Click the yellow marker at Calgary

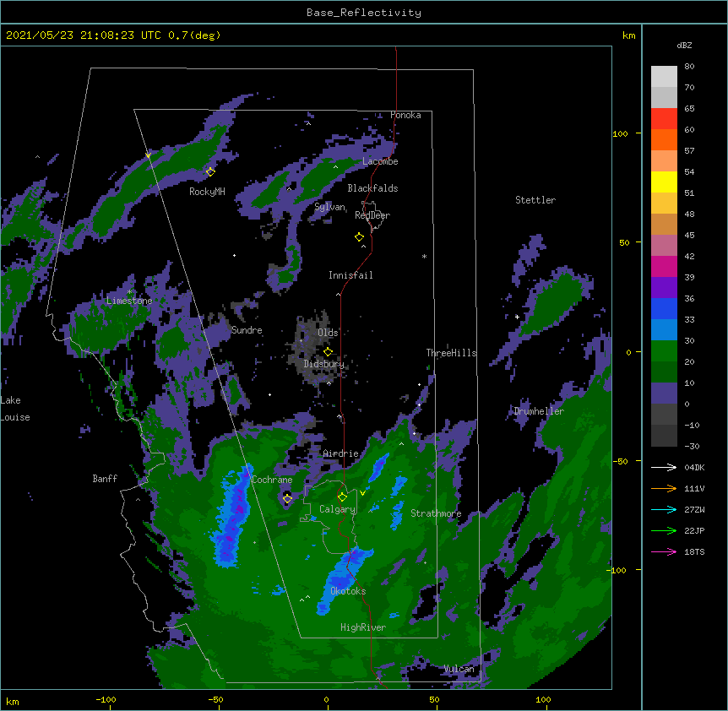click(342, 497)
